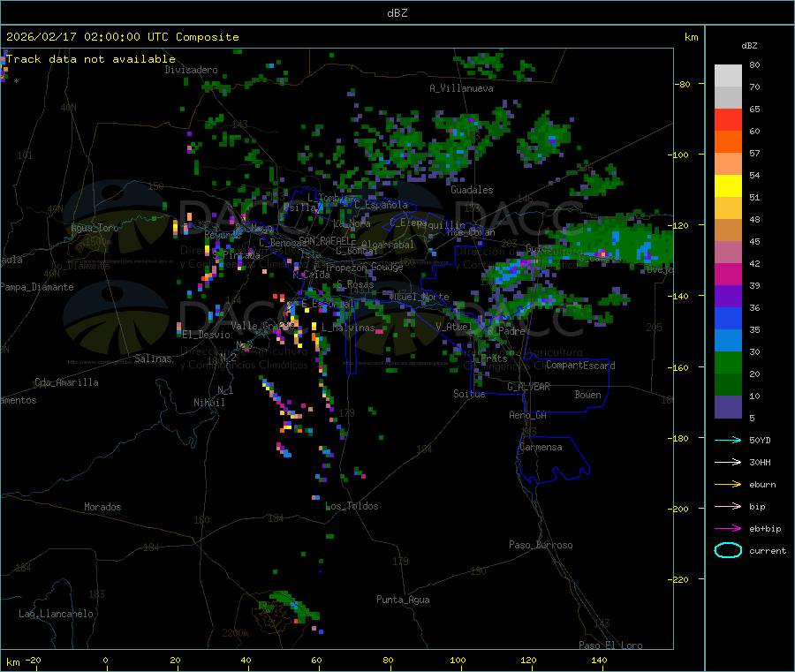This screenshot has width=795, height=672.
Task: Click the bright yellow 54–51 dBZ swatch
Action: click(728, 186)
